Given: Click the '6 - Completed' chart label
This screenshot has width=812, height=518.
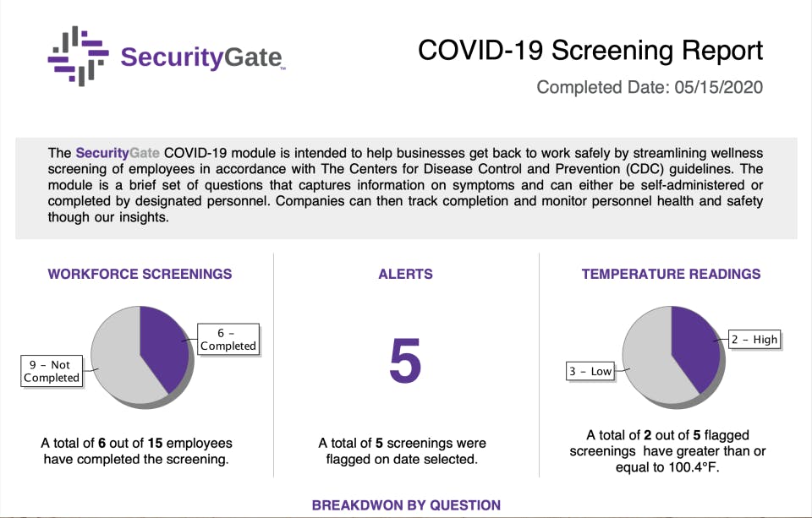Looking at the screenshot, I should (x=228, y=340).
